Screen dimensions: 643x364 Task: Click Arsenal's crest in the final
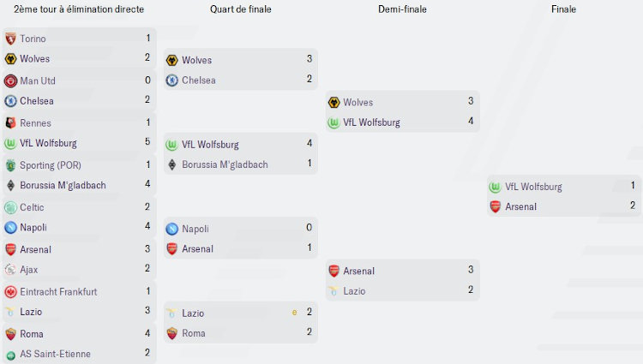(x=495, y=206)
